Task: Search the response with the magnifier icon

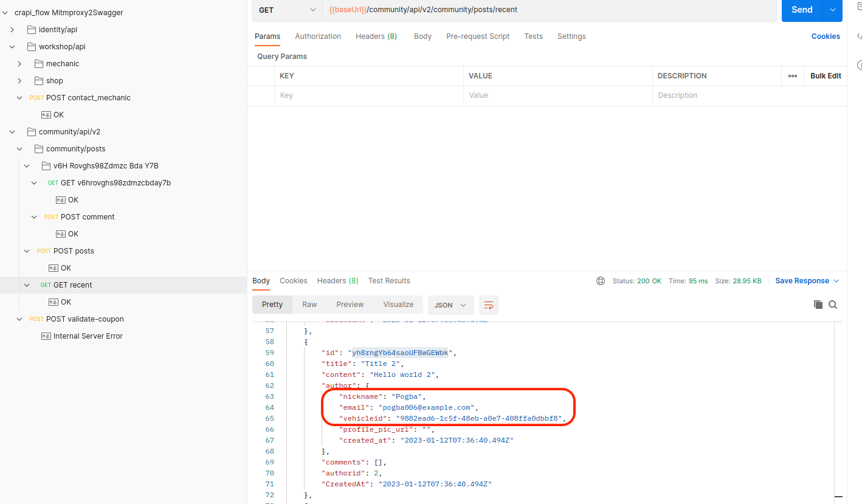Action: pos(833,305)
